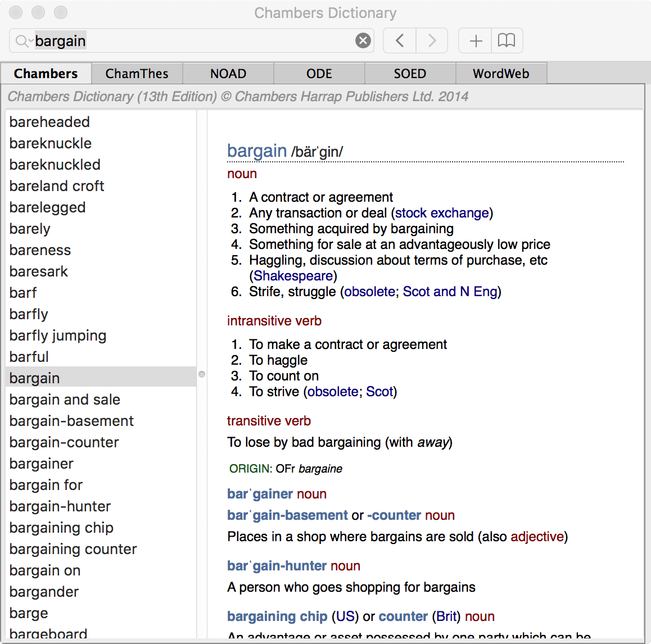
Task: Click the open book icon
Action: click(x=507, y=40)
